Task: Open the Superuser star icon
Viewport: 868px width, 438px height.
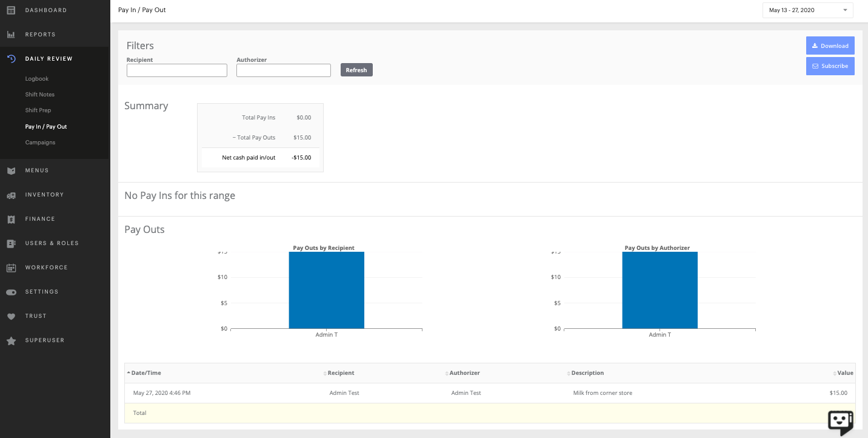Action: pyautogui.click(x=10, y=340)
